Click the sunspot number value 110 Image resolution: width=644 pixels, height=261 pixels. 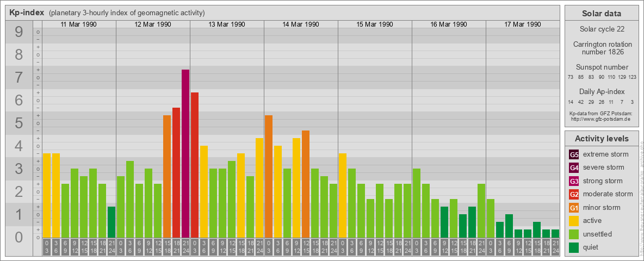[611, 77]
